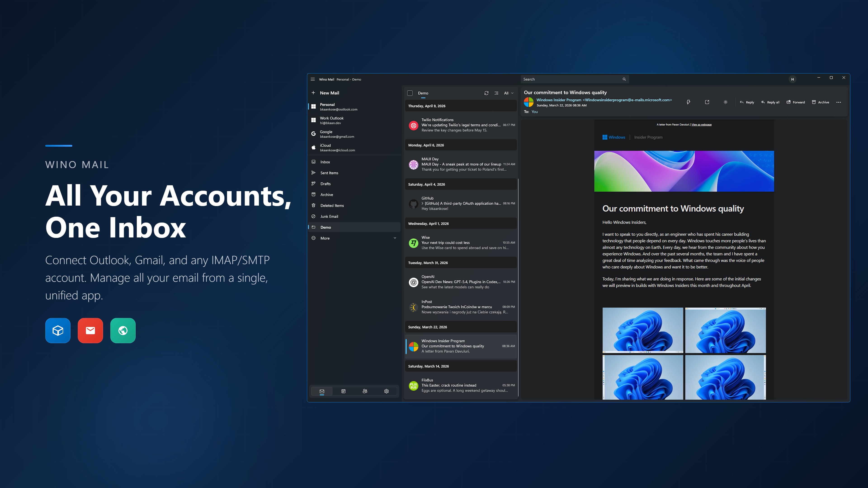This screenshot has width=868, height=488.
Task: Open the MAUI Day email
Action: tap(461, 164)
